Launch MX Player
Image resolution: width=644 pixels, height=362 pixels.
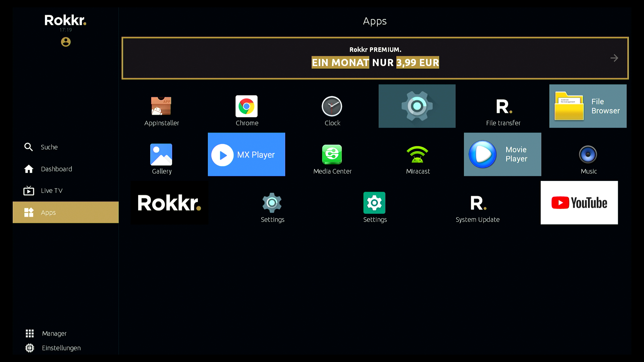click(x=247, y=154)
